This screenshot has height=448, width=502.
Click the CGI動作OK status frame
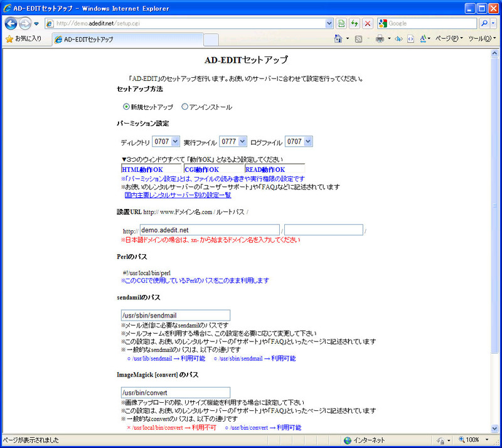click(213, 169)
